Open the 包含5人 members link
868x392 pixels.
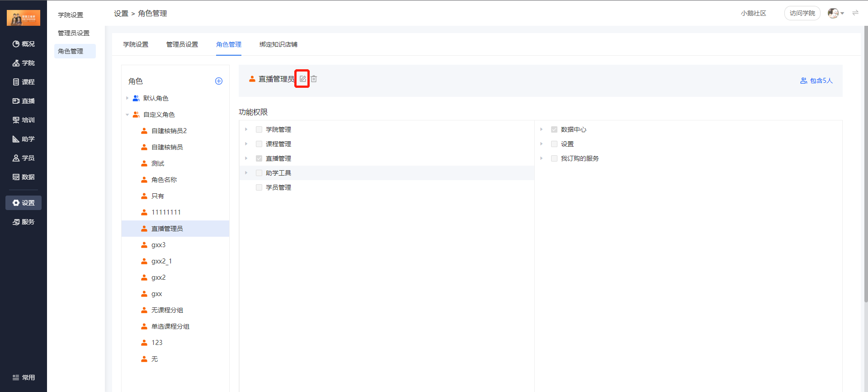coord(816,81)
